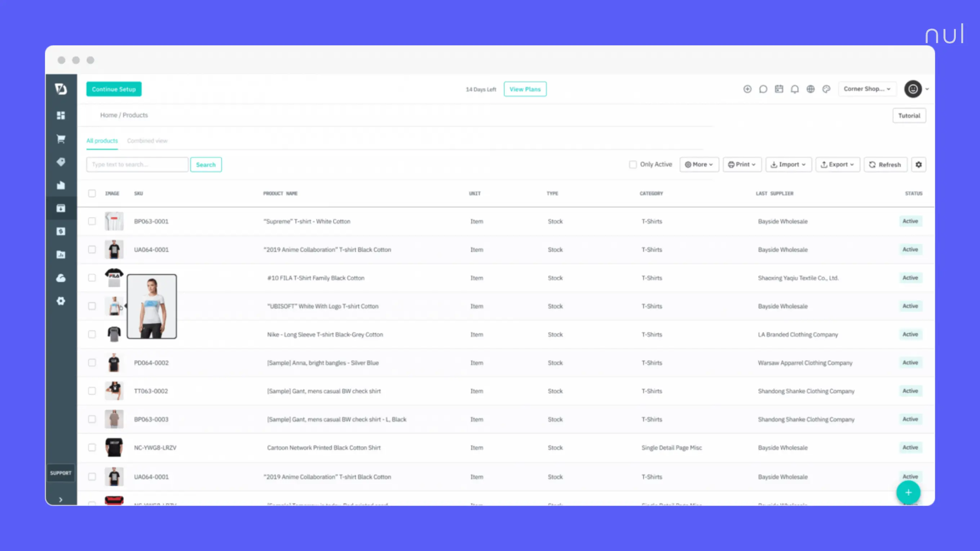The height and width of the screenshot is (551, 980).
Task: Open the reports chart sidebar icon
Action: tap(61, 255)
